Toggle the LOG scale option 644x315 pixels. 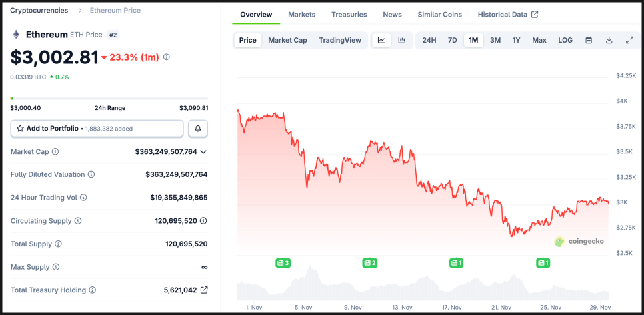coord(565,40)
